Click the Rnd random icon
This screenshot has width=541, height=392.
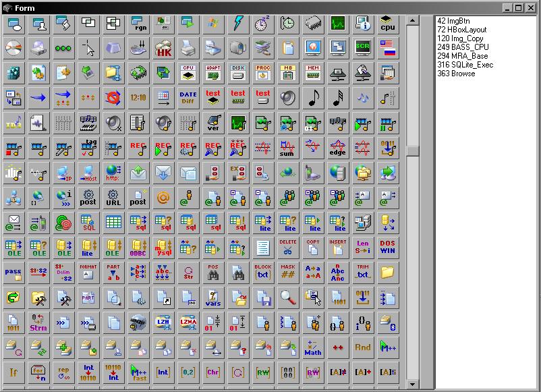363,348
